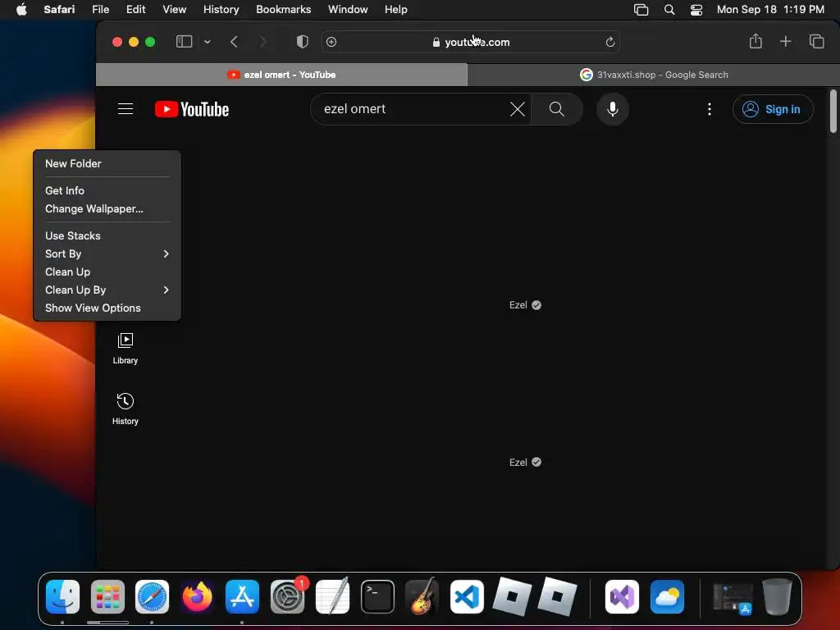Click the Sign in button on YouTube
Image resolution: width=840 pixels, height=630 pixels.
[x=773, y=109]
